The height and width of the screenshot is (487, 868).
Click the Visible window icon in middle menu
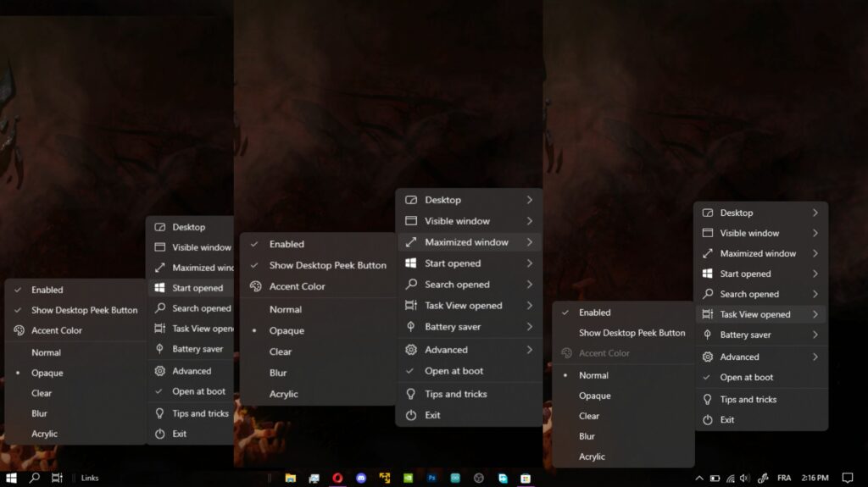(411, 221)
